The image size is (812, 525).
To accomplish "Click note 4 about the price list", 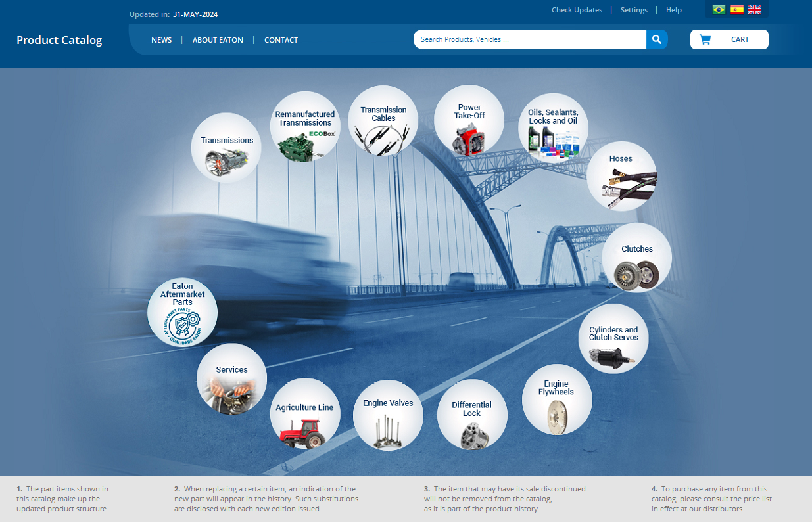I will 712,499.
